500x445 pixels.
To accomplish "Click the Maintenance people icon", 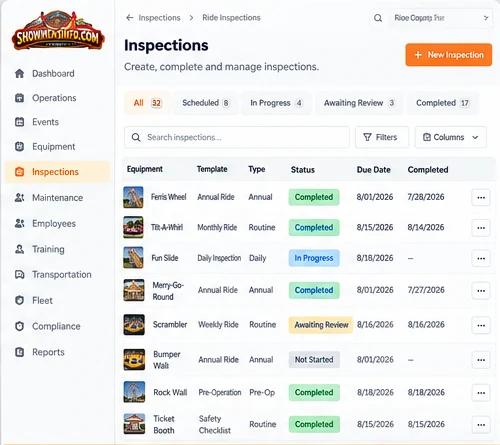I will [20, 198].
